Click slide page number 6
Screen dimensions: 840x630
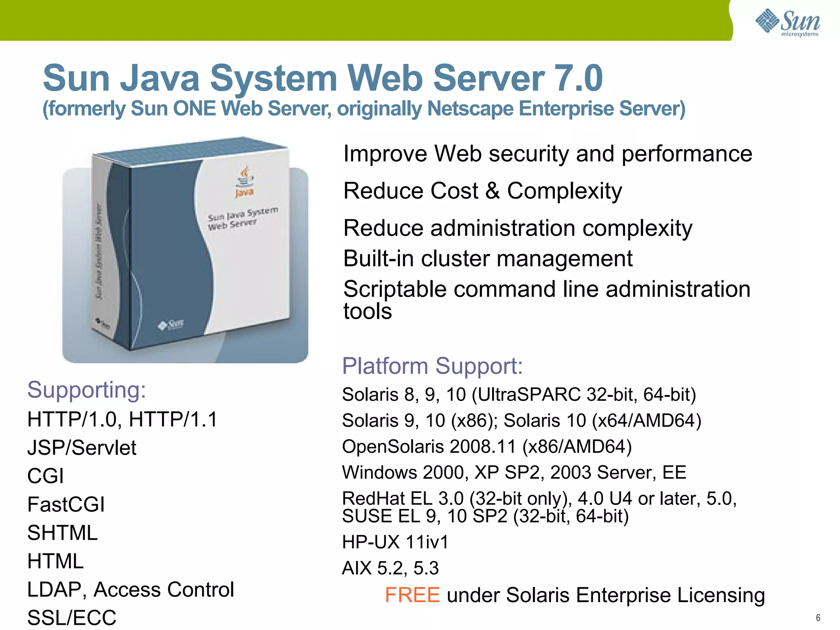coord(818,618)
